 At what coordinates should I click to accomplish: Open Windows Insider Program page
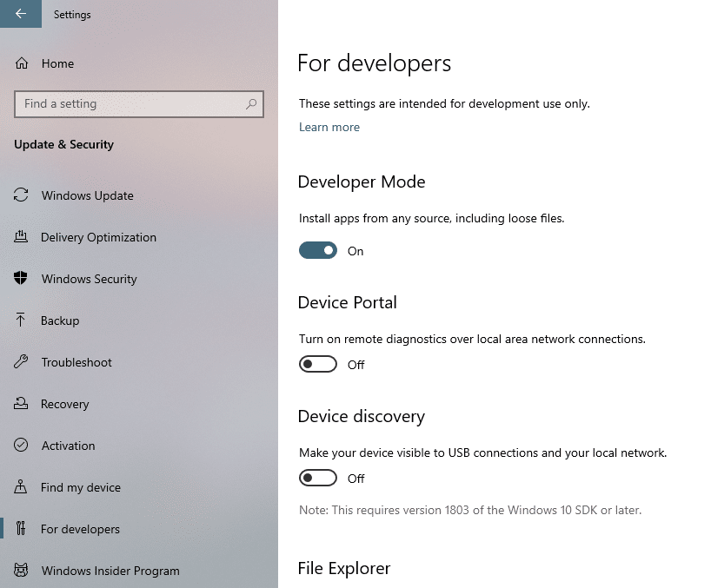tap(139, 571)
